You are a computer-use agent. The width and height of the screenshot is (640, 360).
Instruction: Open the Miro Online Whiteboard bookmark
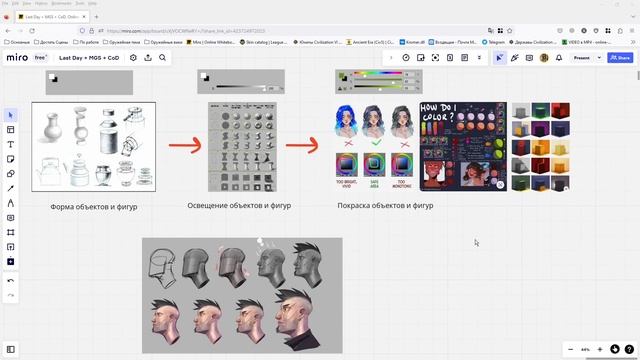coord(211,42)
